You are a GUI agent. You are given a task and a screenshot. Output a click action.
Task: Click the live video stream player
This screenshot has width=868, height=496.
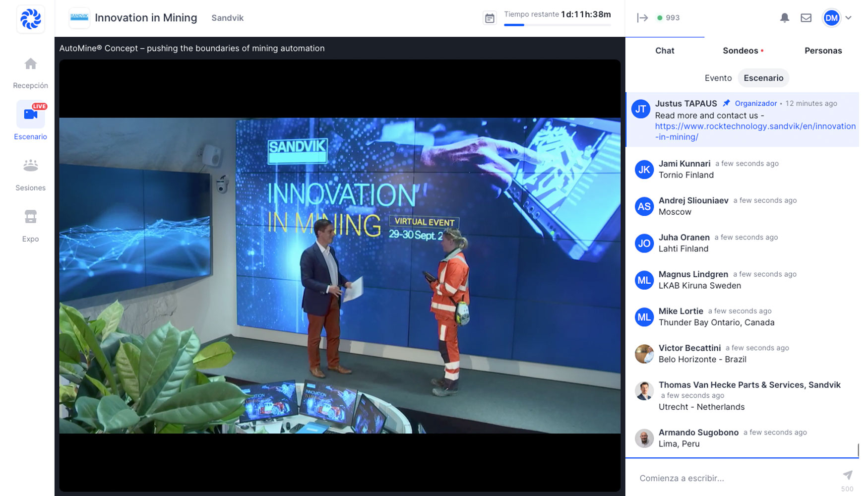pyautogui.click(x=340, y=275)
